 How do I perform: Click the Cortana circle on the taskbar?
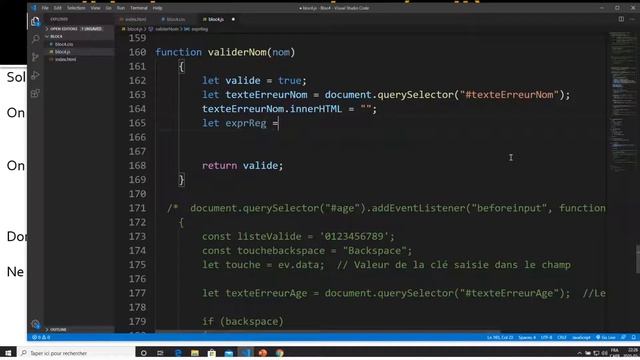point(143,353)
